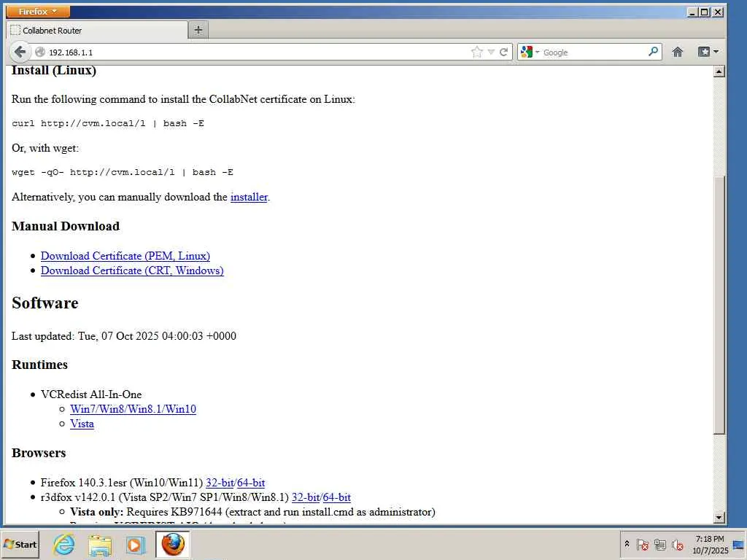This screenshot has width=747, height=560.
Task: Reload the page with the refresh icon
Action: coord(503,52)
